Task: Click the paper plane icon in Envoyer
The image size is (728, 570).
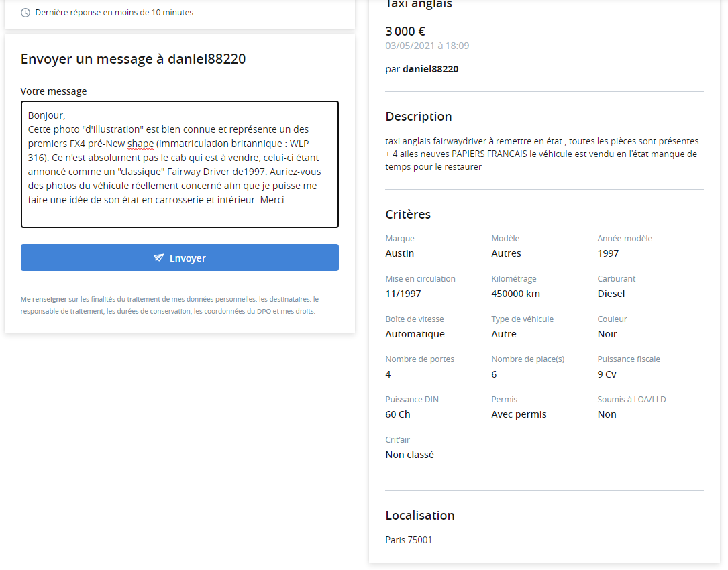Action: point(159,258)
